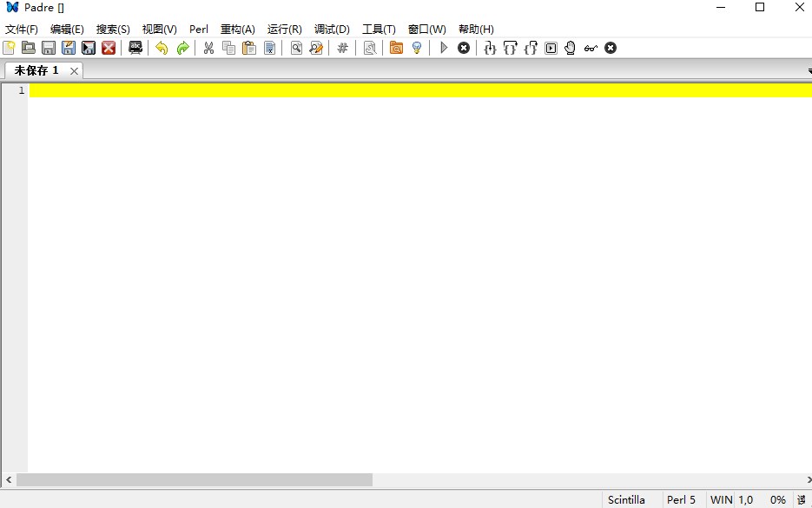812x508 pixels.
Task: Undo with the yellow arrow icon
Action: point(162,48)
